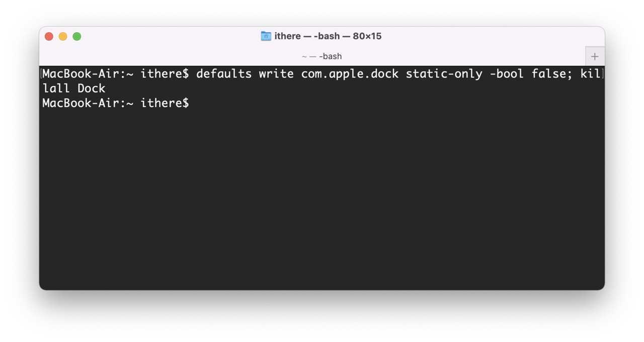Click the "-bool" flag in the command
This screenshot has width=644, height=342.
[x=507, y=74]
